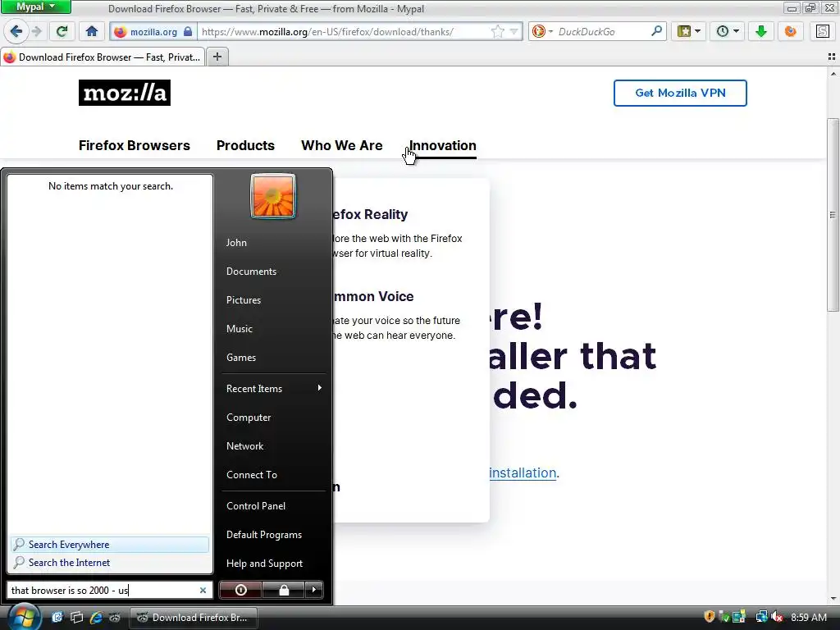Click the mozilla.org site identity label
This screenshot has width=840, height=630.
(153, 32)
